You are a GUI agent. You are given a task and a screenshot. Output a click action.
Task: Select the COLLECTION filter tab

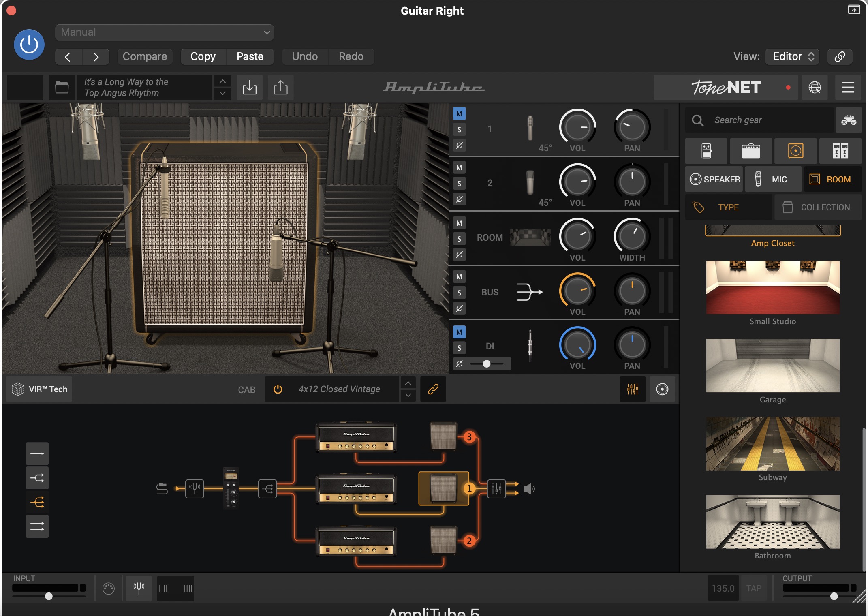818,207
